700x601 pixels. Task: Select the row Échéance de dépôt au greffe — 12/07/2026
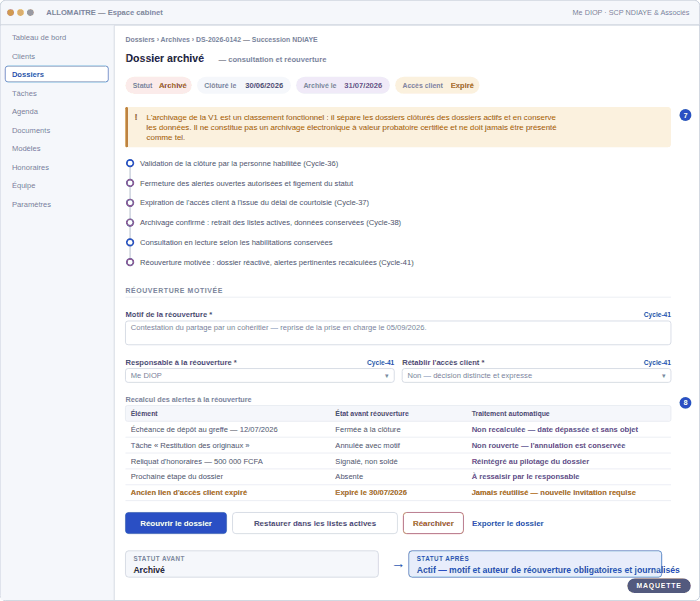coord(398,430)
